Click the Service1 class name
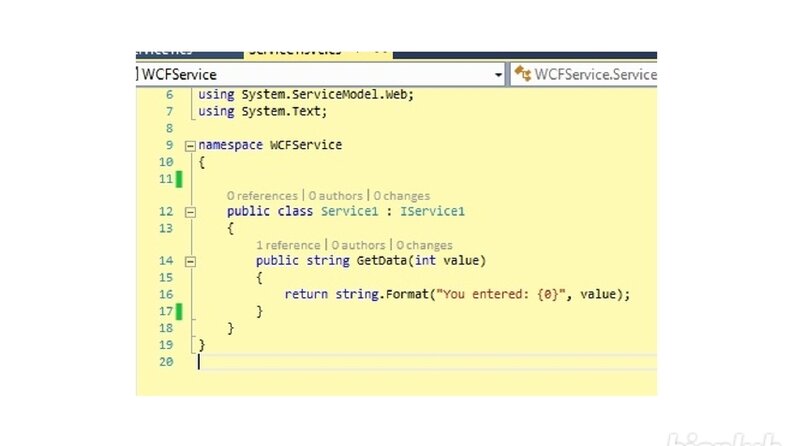This screenshot has height=446, width=793. click(349, 211)
